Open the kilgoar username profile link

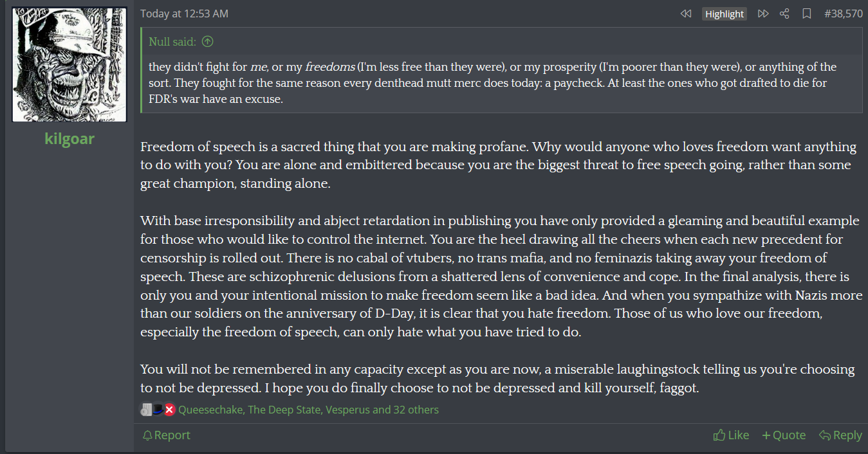(69, 138)
